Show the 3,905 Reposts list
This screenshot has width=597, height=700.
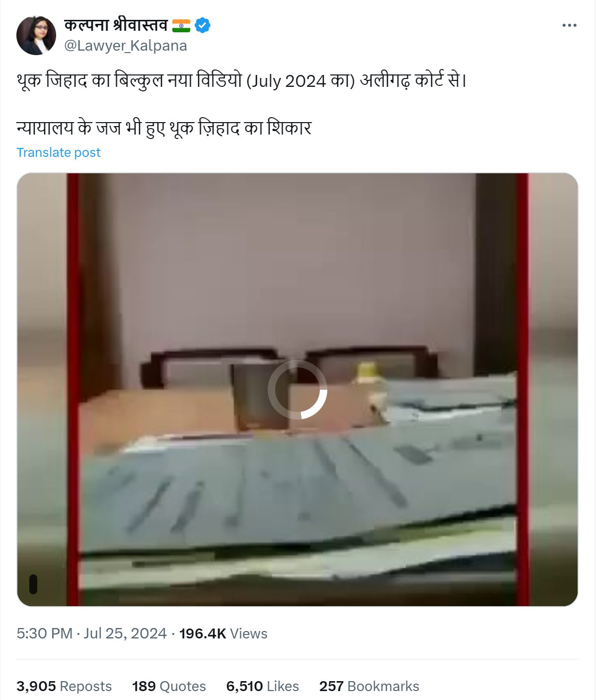[x=64, y=686]
